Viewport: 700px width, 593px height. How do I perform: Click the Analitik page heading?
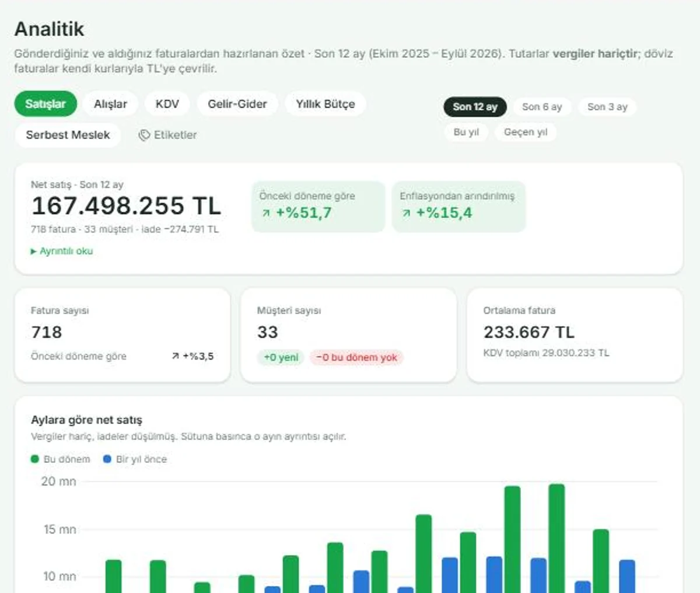click(49, 29)
